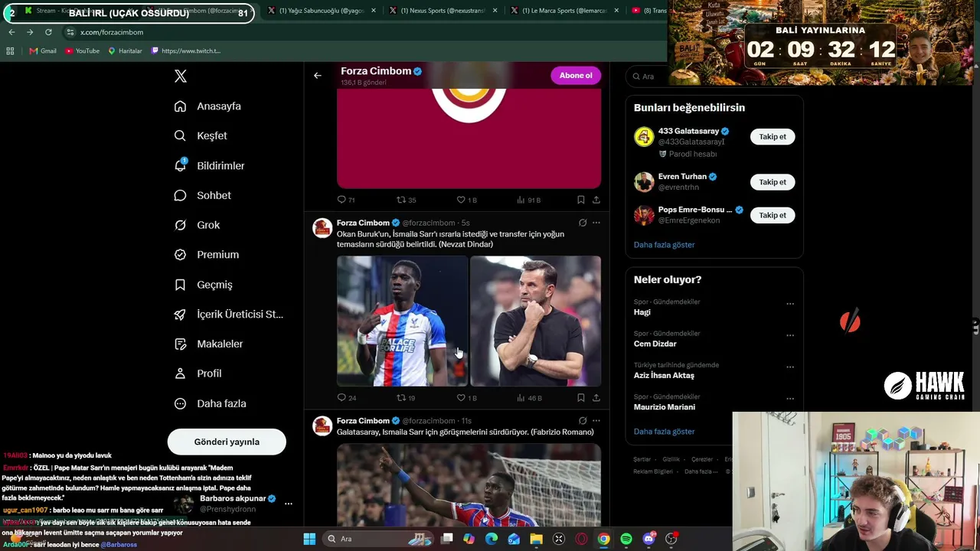
Task: View analytics of post with 46 B views
Action: pos(528,398)
